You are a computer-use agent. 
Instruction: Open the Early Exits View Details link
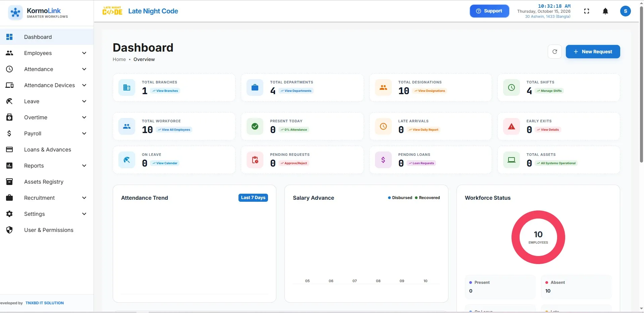tap(548, 130)
